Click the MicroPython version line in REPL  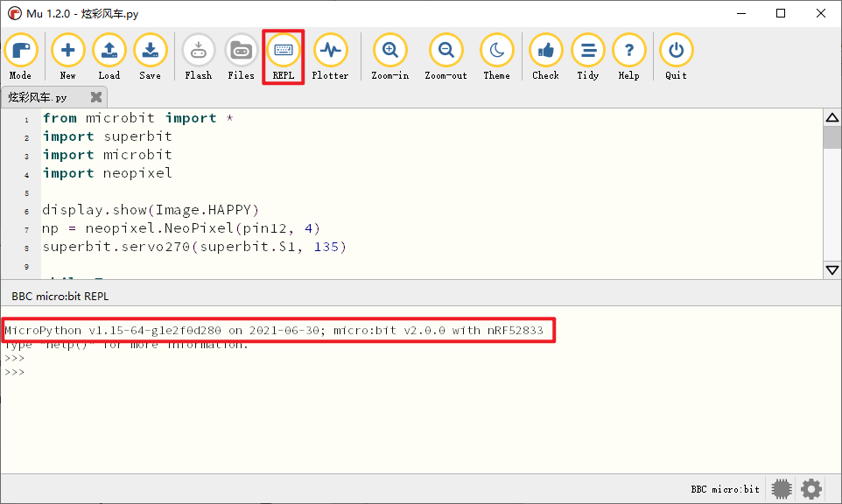pyautogui.click(x=274, y=331)
